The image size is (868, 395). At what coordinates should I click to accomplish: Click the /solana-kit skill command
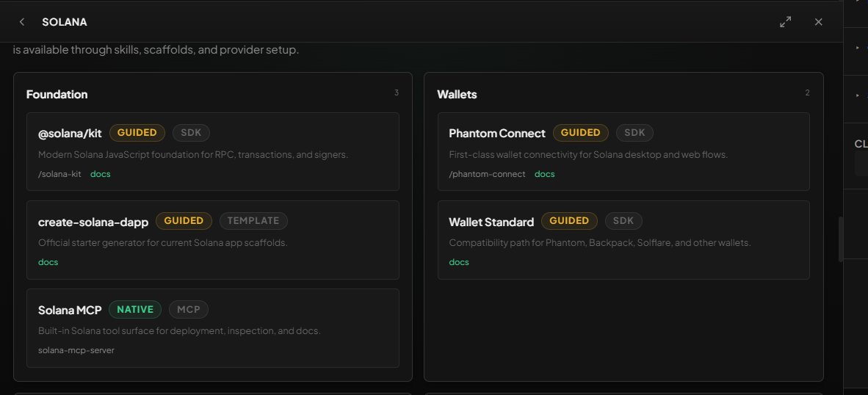[59, 174]
